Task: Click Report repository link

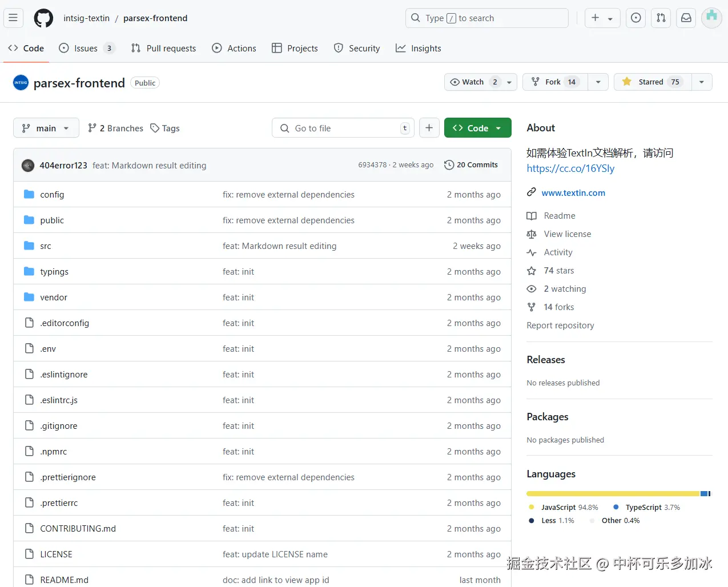Action: click(560, 325)
